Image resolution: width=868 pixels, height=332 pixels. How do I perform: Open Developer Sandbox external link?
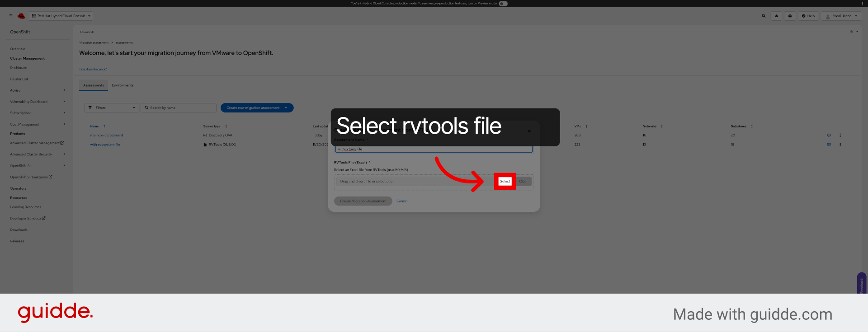point(28,218)
